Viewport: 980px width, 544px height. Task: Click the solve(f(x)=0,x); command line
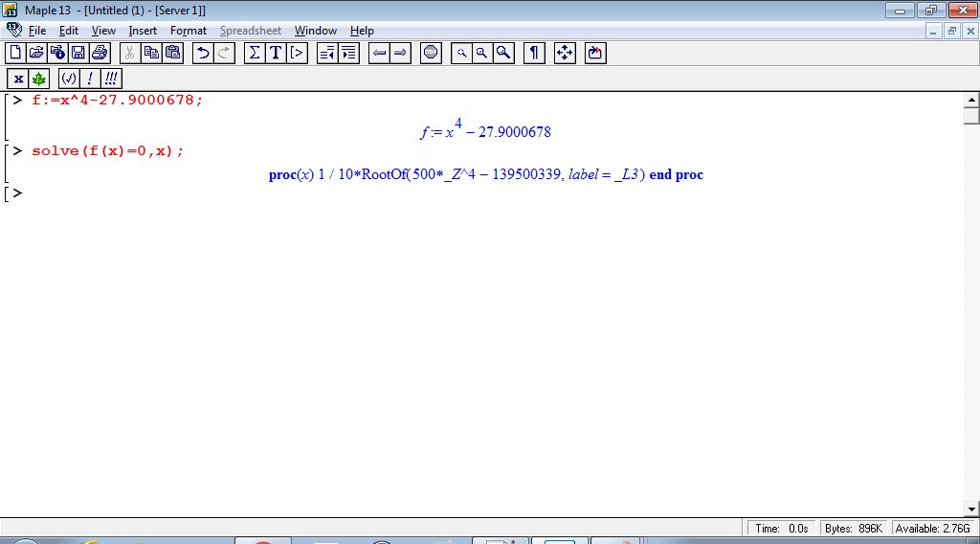click(x=107, y=150)
